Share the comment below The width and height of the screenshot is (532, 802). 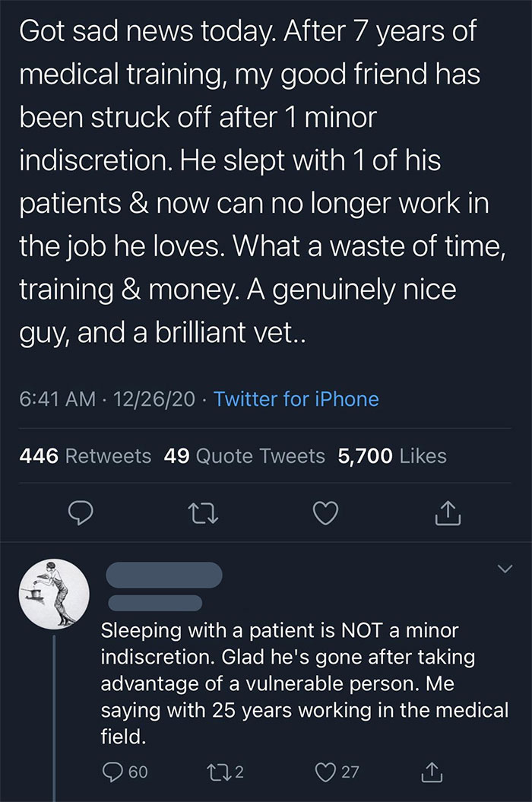coord(432,772)
